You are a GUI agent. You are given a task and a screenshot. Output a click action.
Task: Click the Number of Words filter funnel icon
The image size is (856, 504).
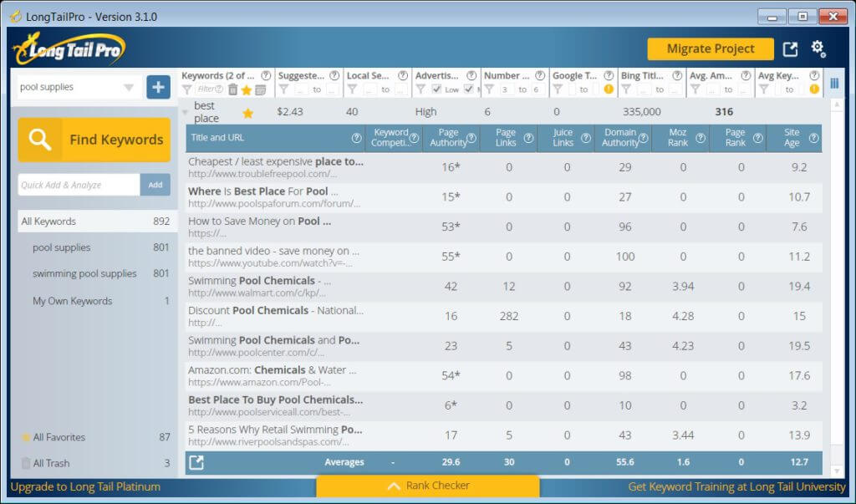(x=489, y=89)
